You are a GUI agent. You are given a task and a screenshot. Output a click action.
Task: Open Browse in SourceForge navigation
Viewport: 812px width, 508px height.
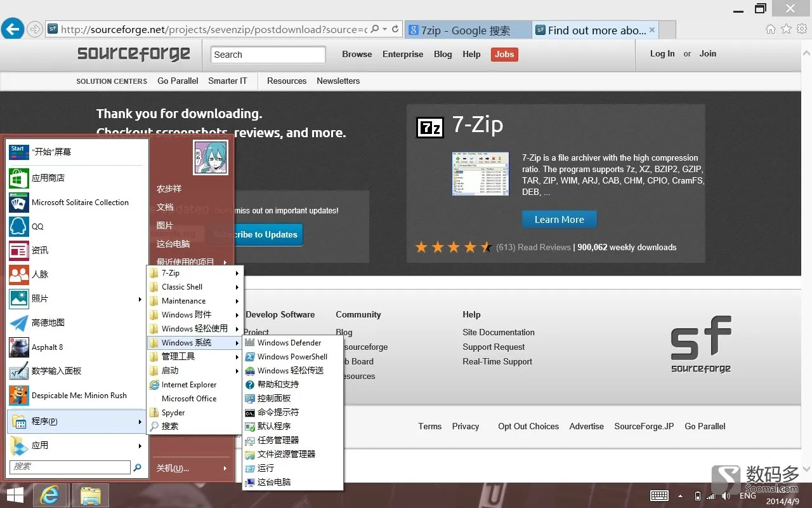click(x=357, y=55)
